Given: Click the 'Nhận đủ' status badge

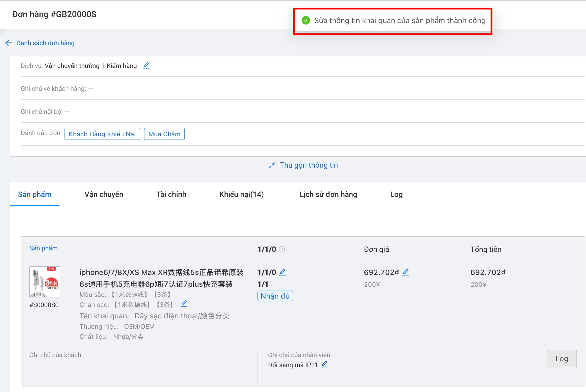Looking at the screenshot, I should tap(275, 296).
